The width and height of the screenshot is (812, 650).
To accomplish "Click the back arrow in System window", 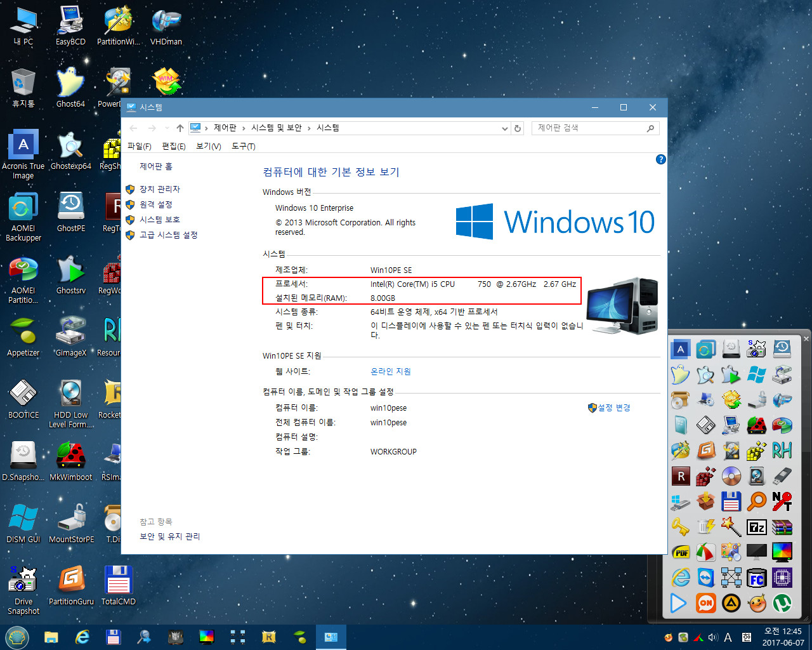I will pos(133,128).
